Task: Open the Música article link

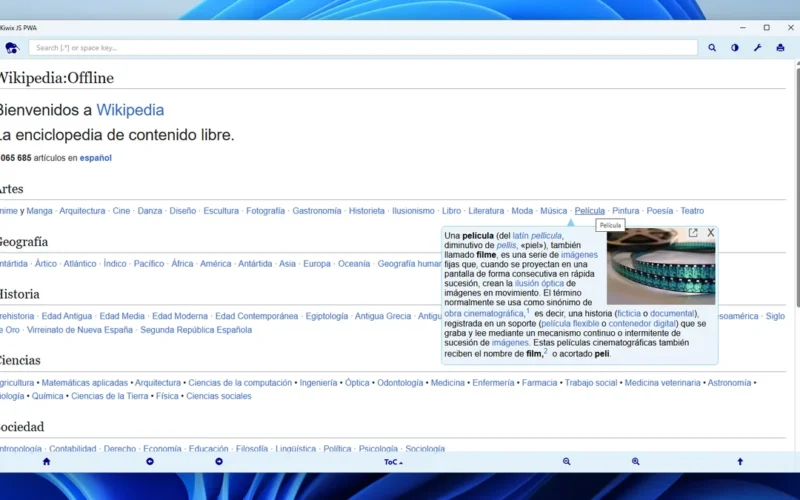Action: click(554, 211)
